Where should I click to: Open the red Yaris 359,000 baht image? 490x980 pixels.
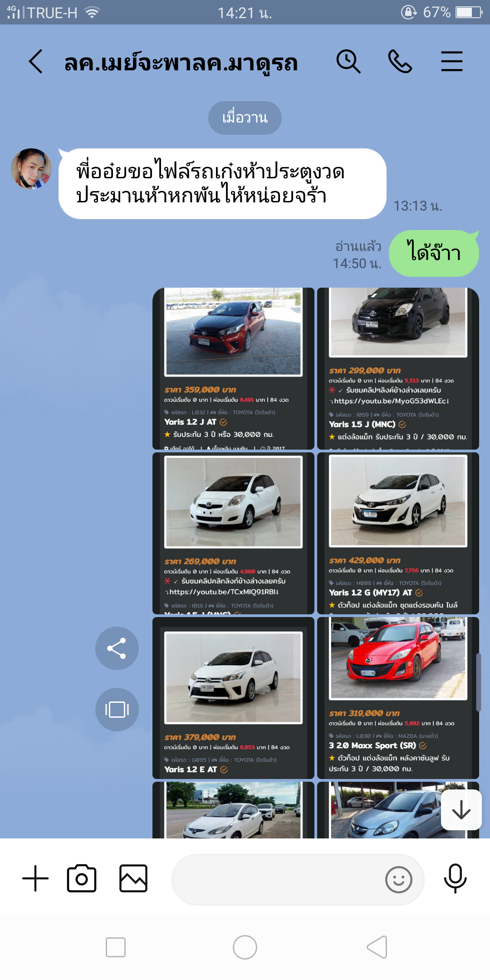pyautogui.click(x=233, y=368)
